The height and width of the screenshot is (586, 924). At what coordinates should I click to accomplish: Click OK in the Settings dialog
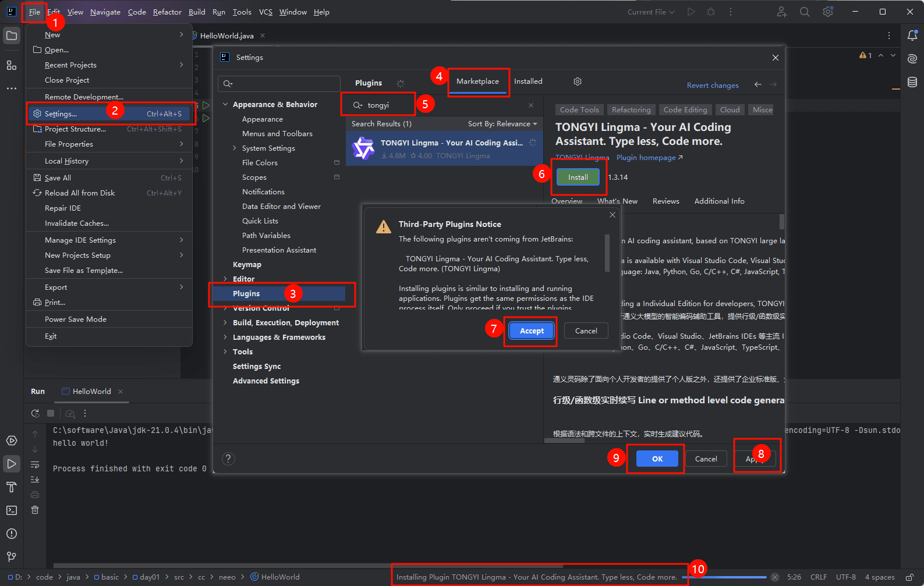point(657,459)
